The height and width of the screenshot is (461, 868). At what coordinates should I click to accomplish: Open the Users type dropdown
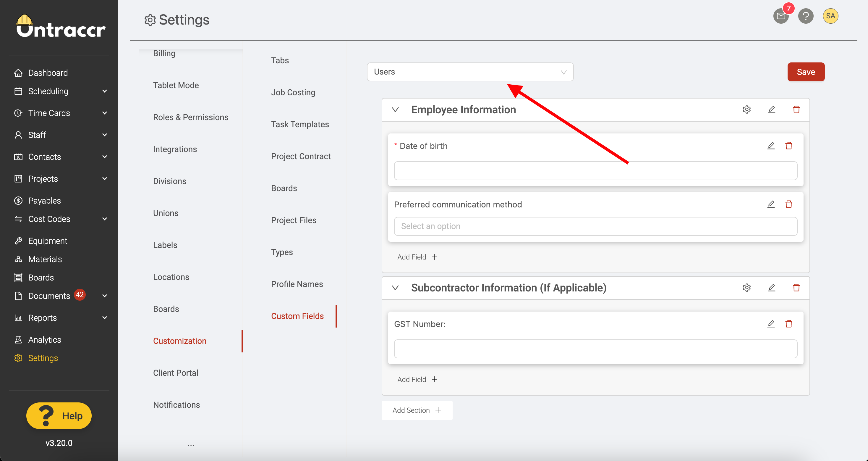470,72
